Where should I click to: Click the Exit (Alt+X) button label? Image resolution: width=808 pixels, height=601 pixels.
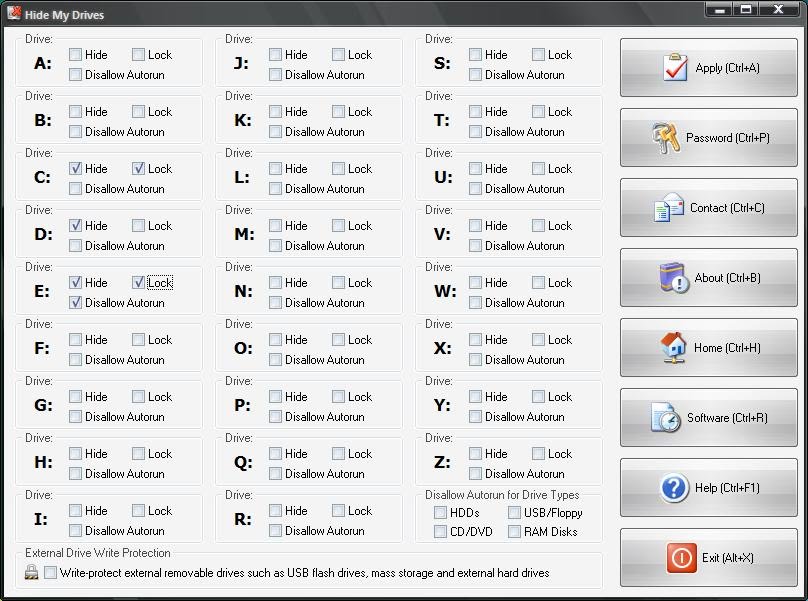tap(728, 558)
